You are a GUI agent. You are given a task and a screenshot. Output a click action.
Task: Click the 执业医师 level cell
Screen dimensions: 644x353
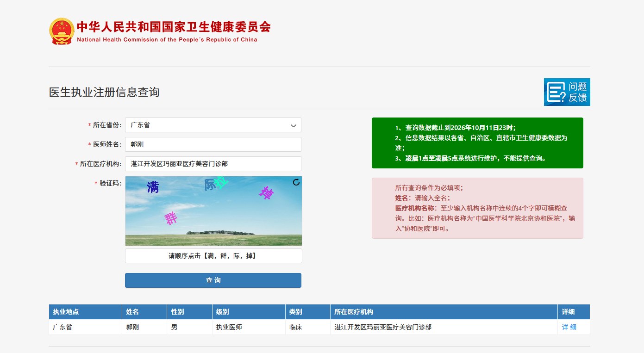pos(249,327)
